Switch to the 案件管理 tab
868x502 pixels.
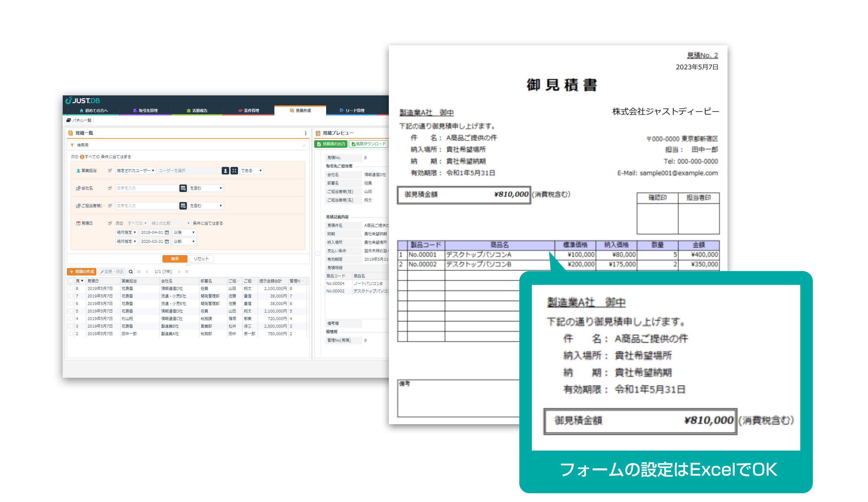point(249,111)
